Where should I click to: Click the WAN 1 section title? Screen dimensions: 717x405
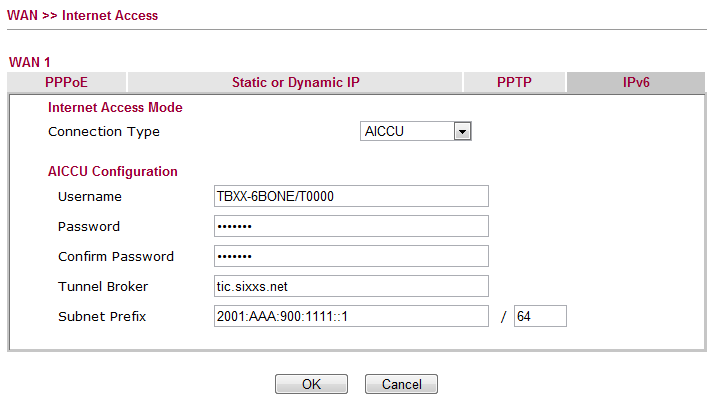(x=30, y=62)
